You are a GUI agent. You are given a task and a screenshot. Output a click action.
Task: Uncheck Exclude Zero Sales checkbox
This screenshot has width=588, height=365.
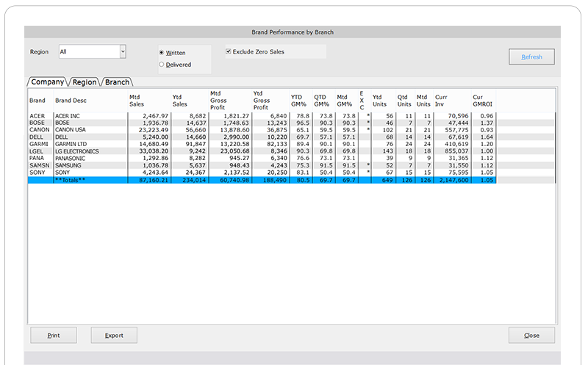point(228,51)
